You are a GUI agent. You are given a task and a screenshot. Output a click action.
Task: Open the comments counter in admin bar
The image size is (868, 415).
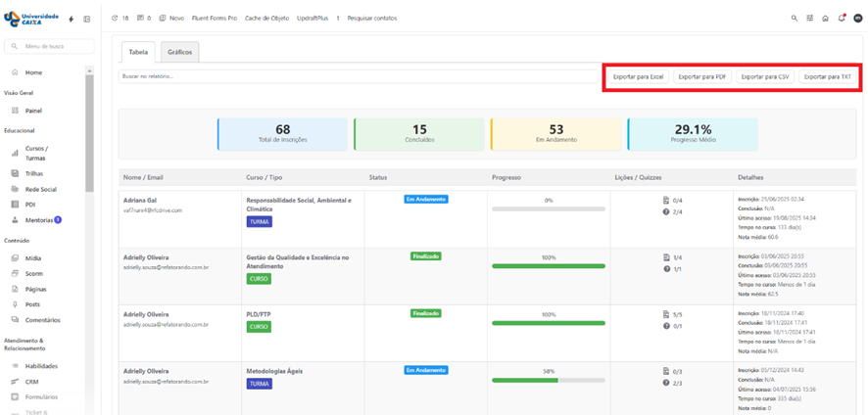[144, 19]
